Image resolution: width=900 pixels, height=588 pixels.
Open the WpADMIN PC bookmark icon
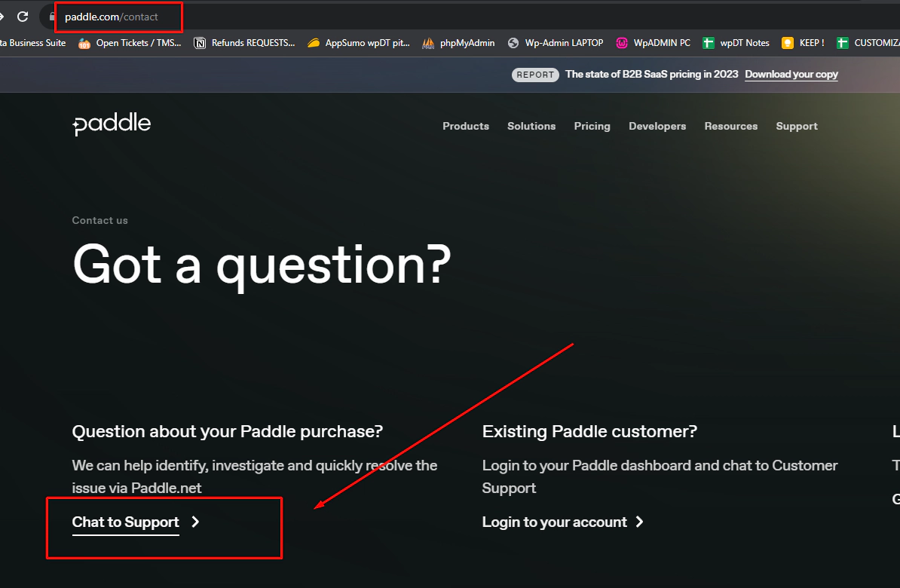pos(622,43)
